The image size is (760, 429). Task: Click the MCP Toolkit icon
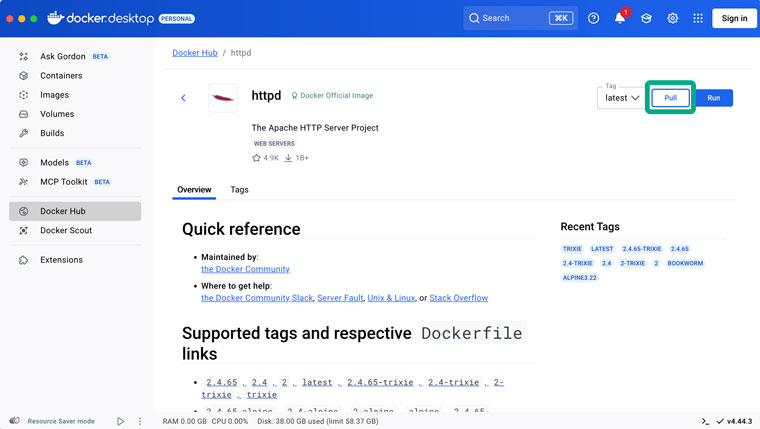23,182
